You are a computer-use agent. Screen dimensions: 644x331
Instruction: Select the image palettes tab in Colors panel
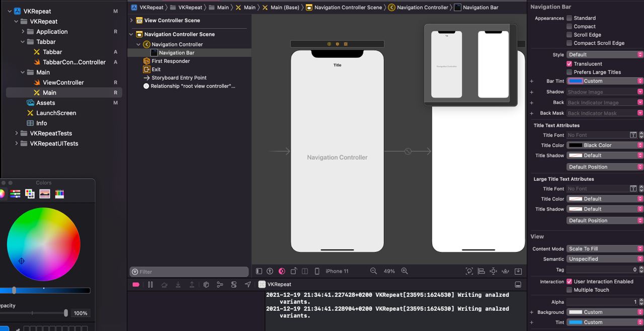click(x=45, y=194)
